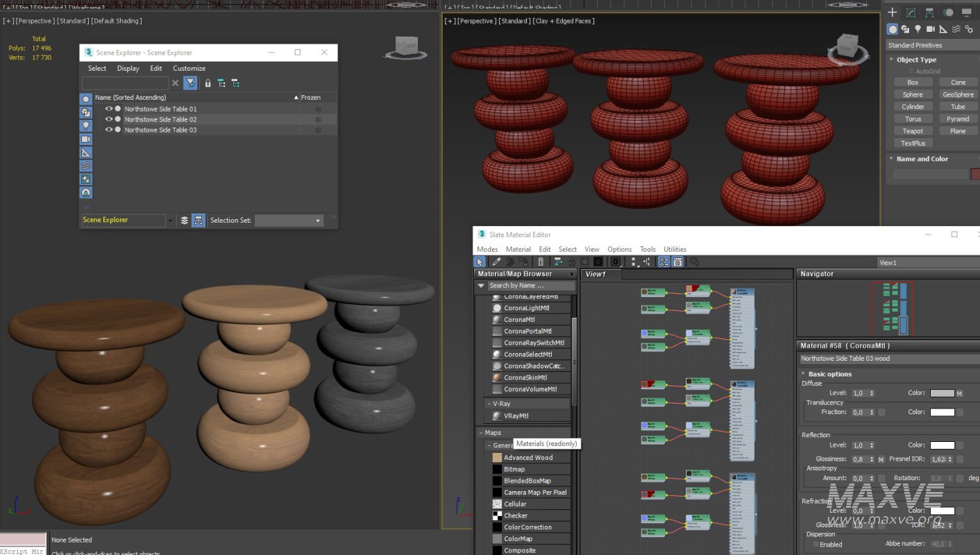
Task: Select the eyedropper pick-material tool in Slate
Action: [496, 262]
